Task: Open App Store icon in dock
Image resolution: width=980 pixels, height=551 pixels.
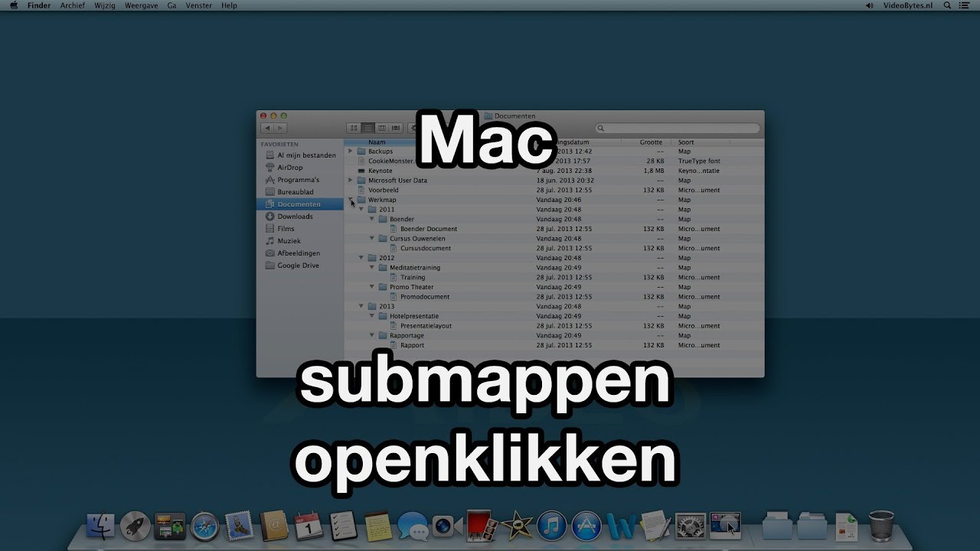Action: pyautogui.click(x=586, y=527)
